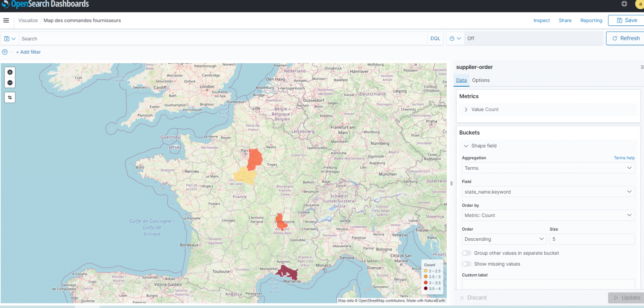Toggle Show missing values switch
The image size is (644, 308).
tap(467, 264)
